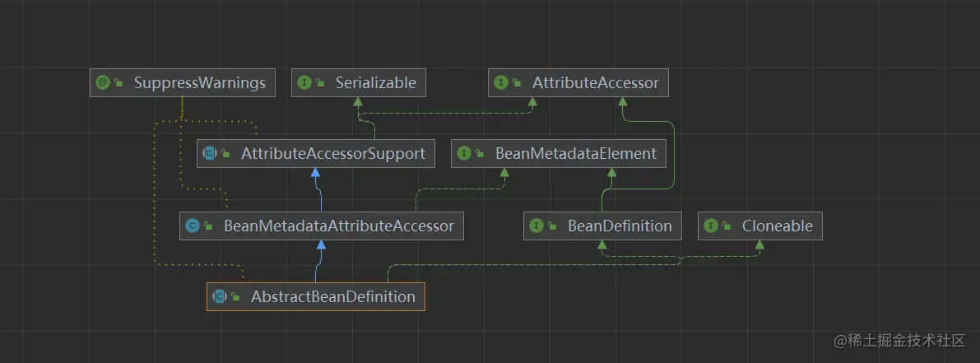Select the Serializable node label
Screen dimensions: 980x363
tap(375, 82)
